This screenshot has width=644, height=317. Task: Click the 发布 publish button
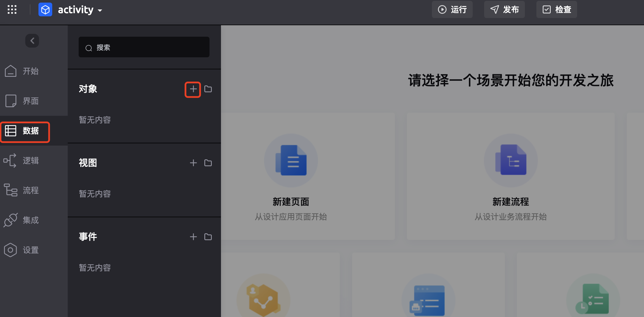tap(505, 9)
